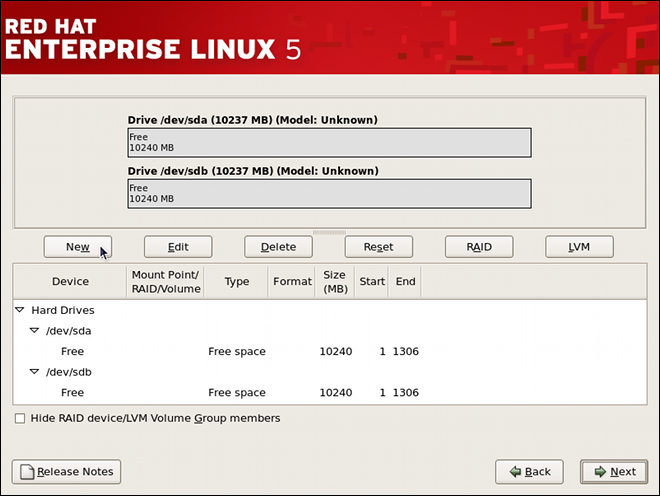Click the Next arrow icon
This screenshot has height=496, width=660.
pos(599,472)
